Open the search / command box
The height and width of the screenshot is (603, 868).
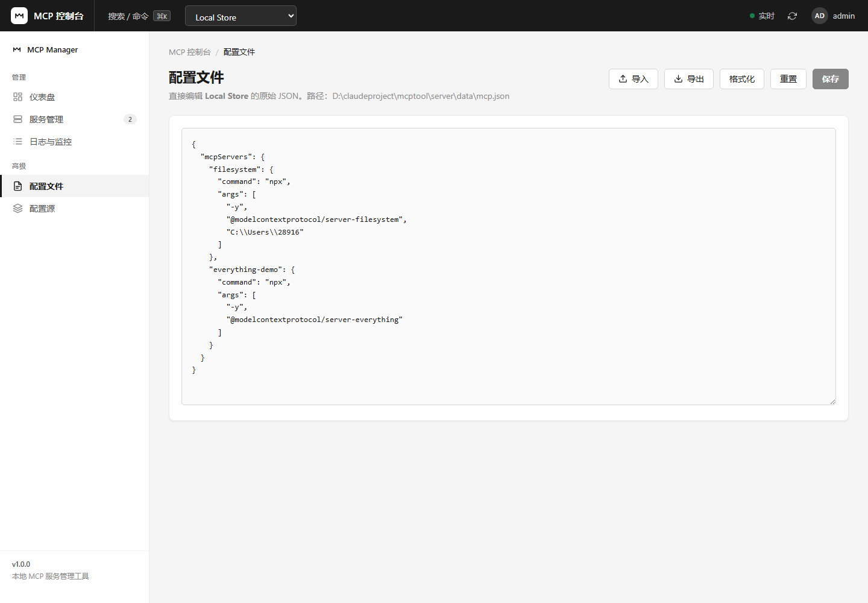139,16
